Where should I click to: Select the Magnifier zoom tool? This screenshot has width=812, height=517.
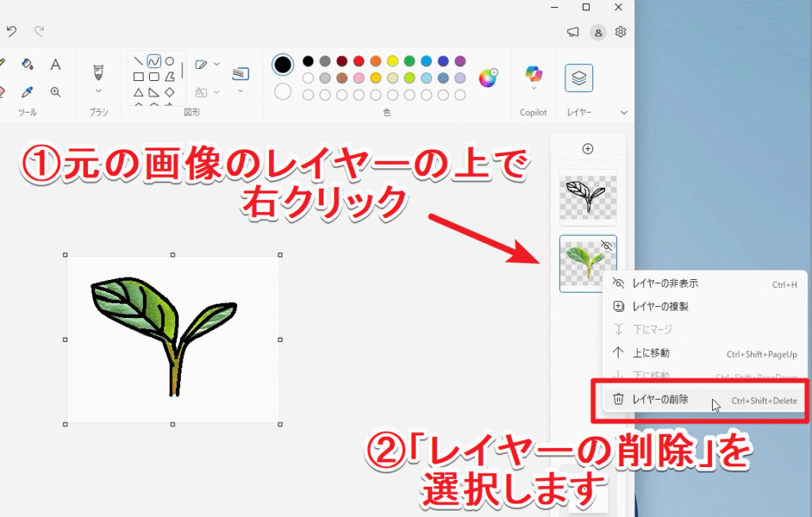[x=56, y=92]
